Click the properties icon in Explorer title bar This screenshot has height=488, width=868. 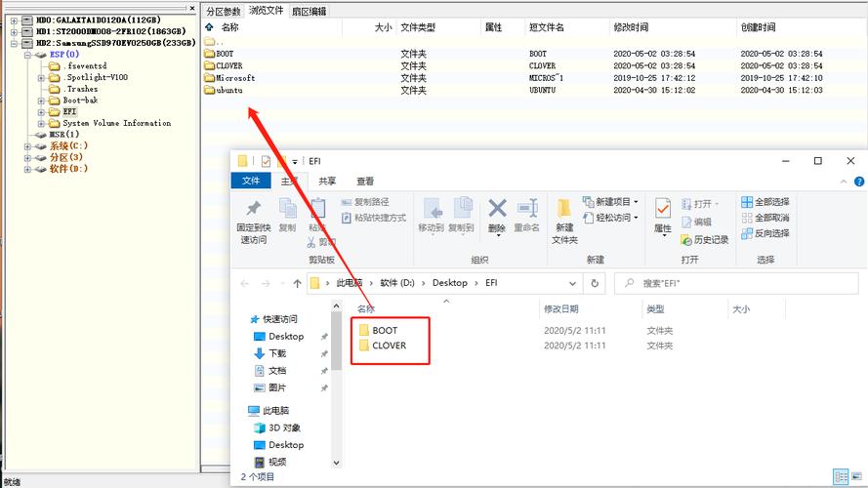click(266, 161)
